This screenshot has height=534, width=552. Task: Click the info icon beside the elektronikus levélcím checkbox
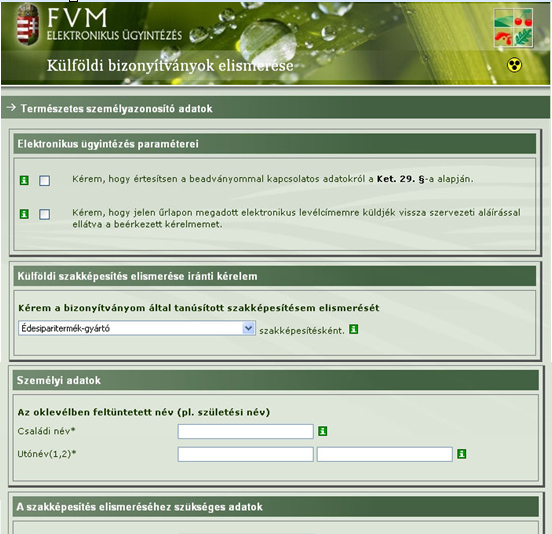coord(24,214)
